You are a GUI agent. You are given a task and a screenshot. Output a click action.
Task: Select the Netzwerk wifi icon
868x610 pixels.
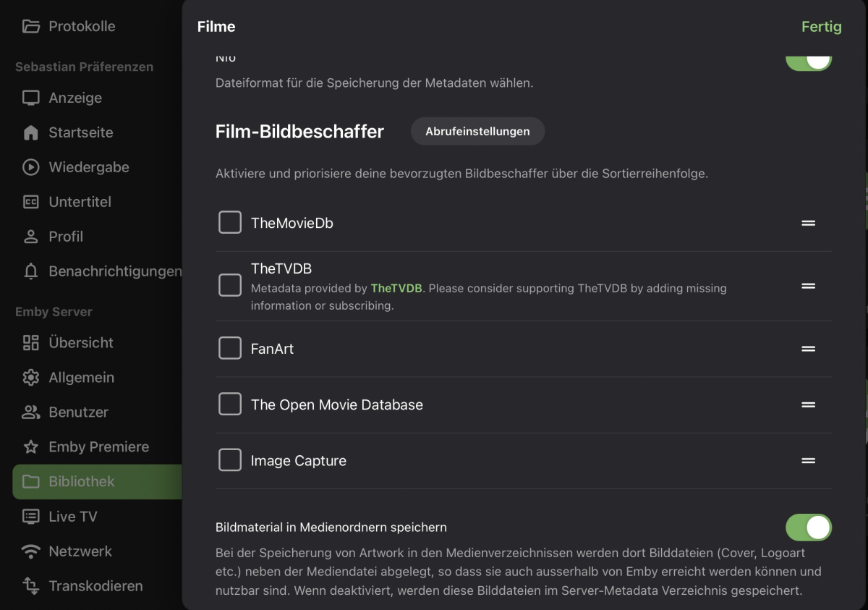tap(30, 551)
